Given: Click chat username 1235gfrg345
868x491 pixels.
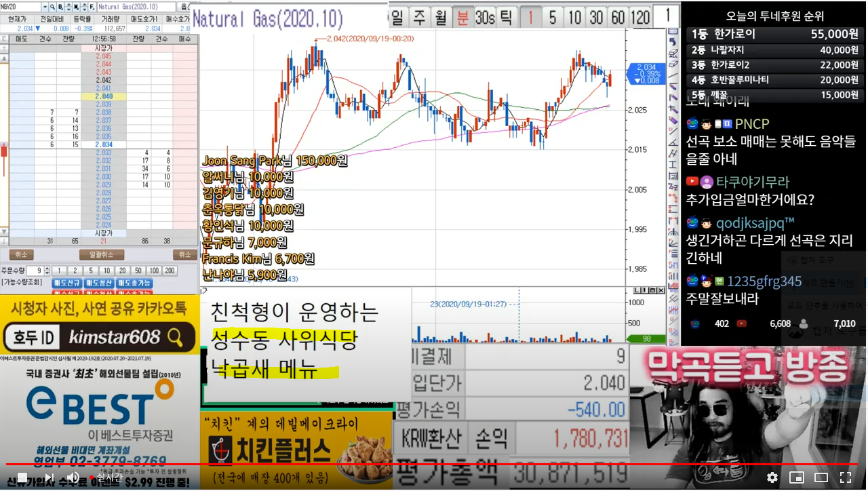Looking at the screenshot, I should (764, 281).
